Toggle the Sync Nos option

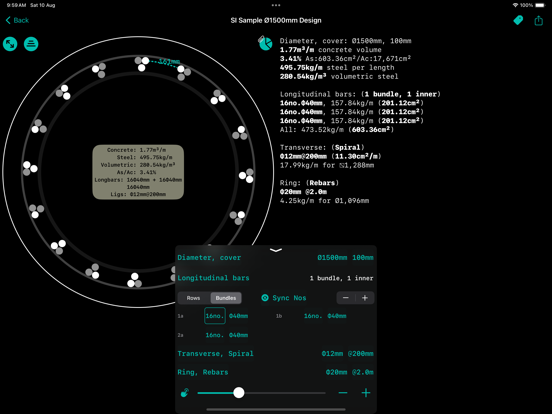(284, 298)
